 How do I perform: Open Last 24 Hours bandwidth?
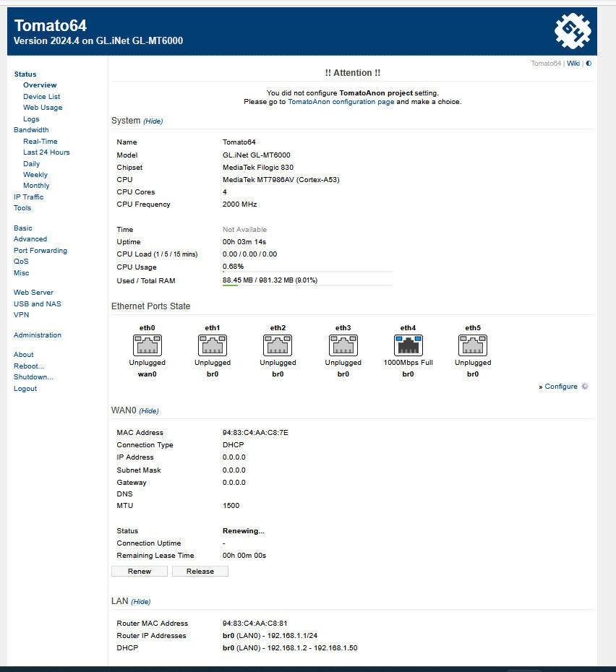tap(46, 152)
